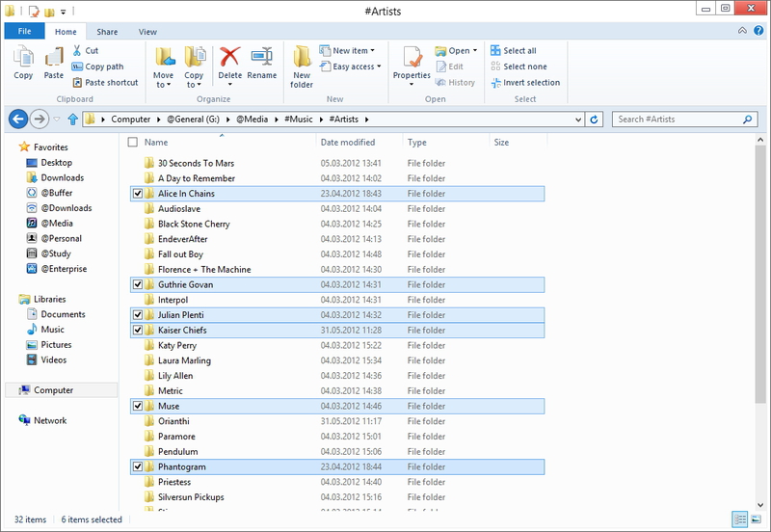Uncheck the Phantogram checkbox

(x=138, y=467)
